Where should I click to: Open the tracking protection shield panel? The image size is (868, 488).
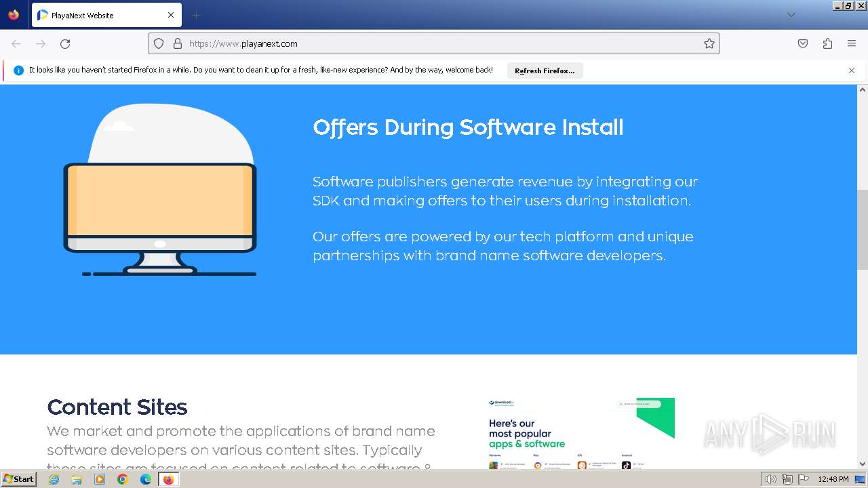159,43
